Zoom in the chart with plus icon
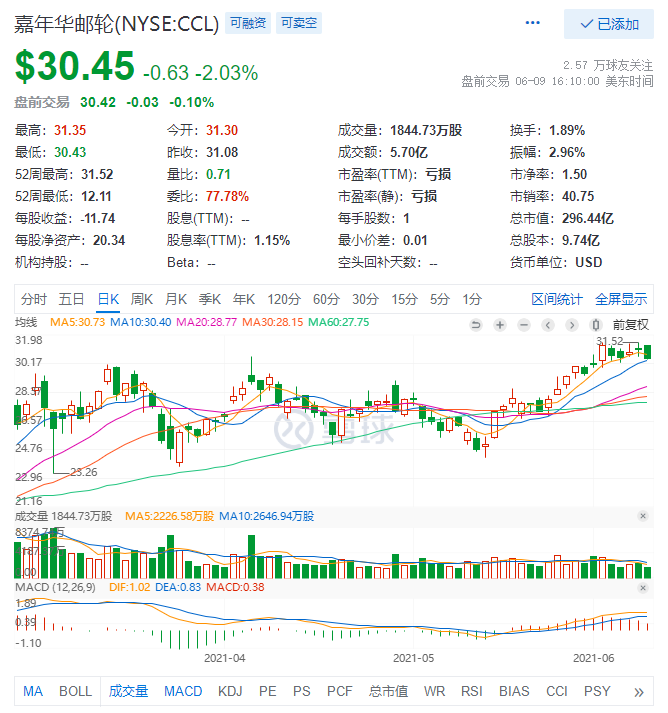This screenshot has height=713, width=668. pos(500,325)
